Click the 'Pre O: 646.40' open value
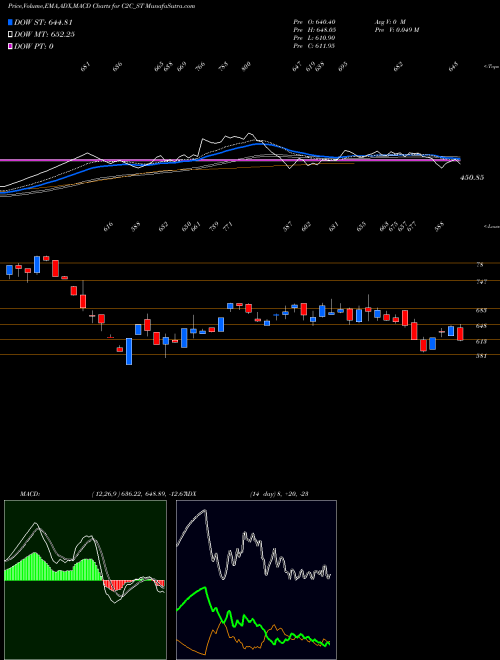This screenshot has height=660, width=500. 314,22
